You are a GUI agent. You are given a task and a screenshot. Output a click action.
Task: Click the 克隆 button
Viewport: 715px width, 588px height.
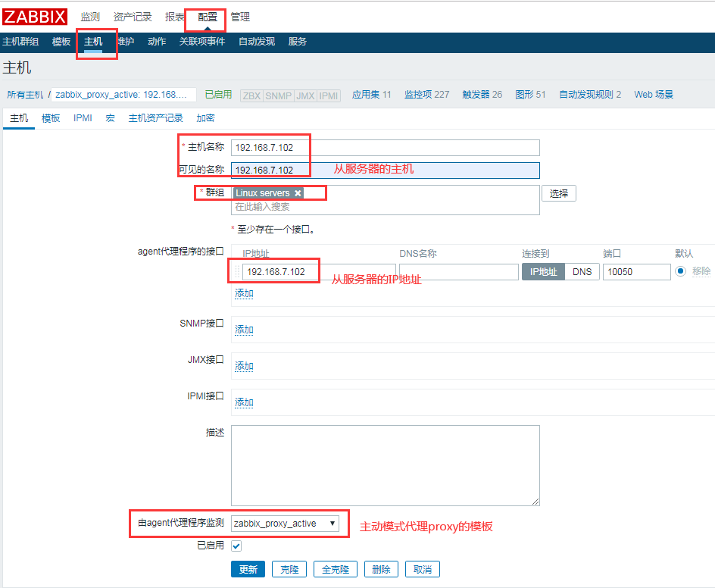(x=289, y=569)
